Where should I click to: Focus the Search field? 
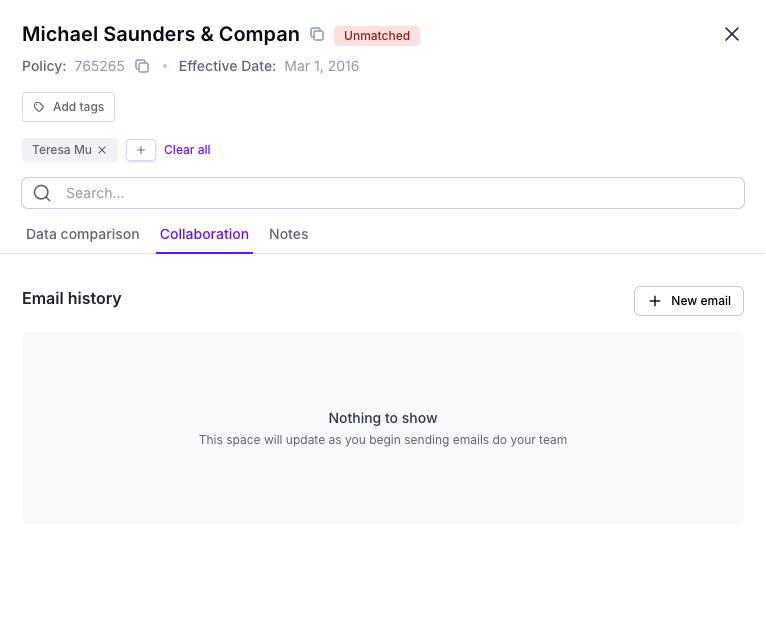(383, 193)
